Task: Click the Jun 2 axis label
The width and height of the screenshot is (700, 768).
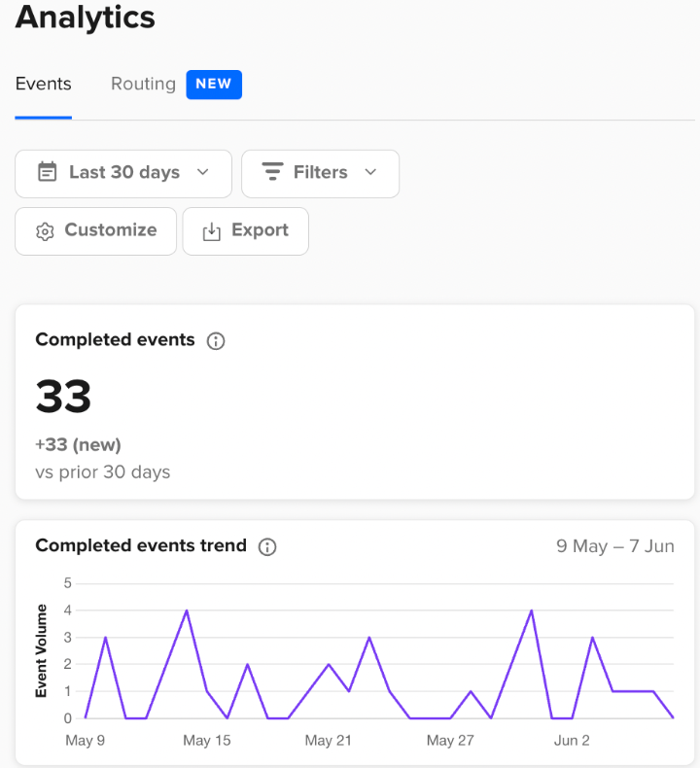Action: pyautogui.click(x=572, y=740)
